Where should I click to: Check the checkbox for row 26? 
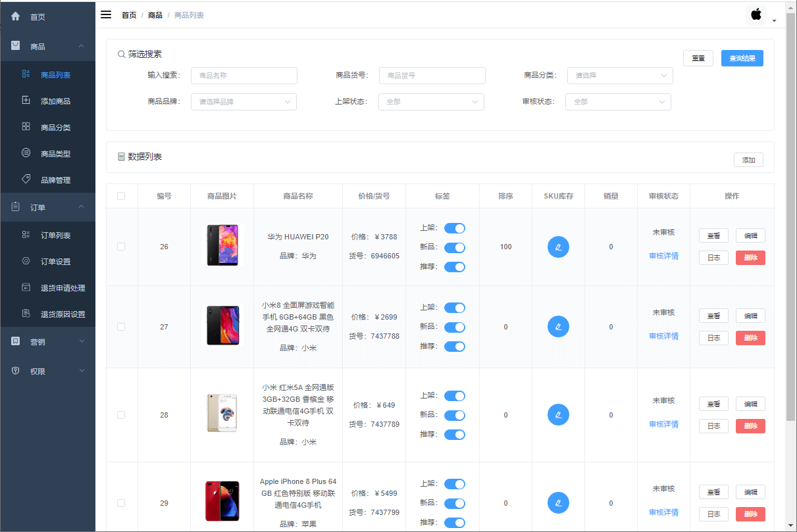tap(121, 247)
